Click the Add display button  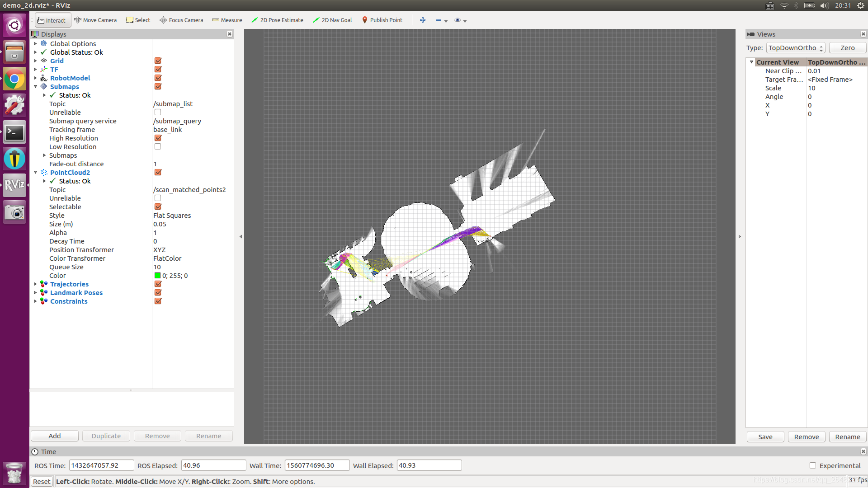[55, 436]
